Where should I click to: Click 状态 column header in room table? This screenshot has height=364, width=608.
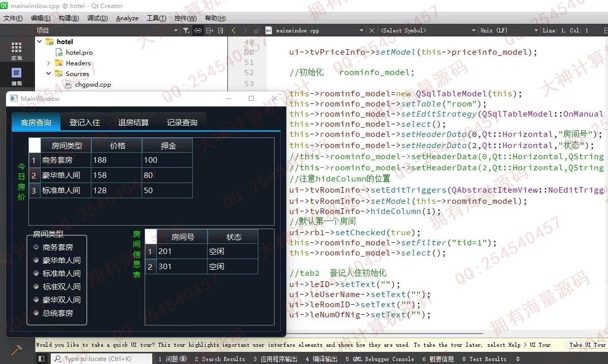coord(233,237)
